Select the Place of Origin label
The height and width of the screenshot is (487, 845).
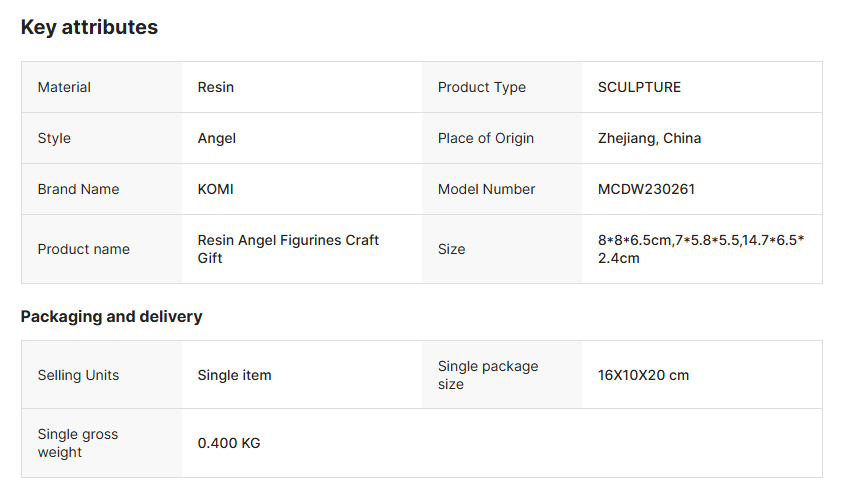click(x=486, y=138)
